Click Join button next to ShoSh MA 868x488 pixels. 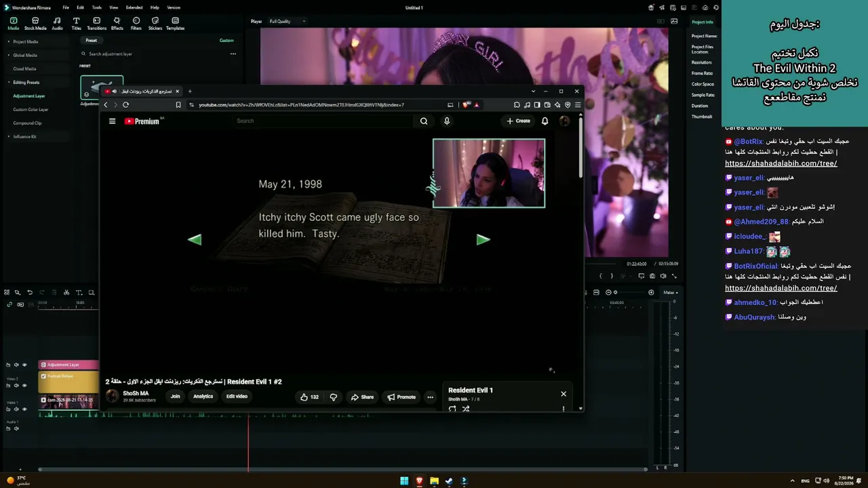pos(175,396)
